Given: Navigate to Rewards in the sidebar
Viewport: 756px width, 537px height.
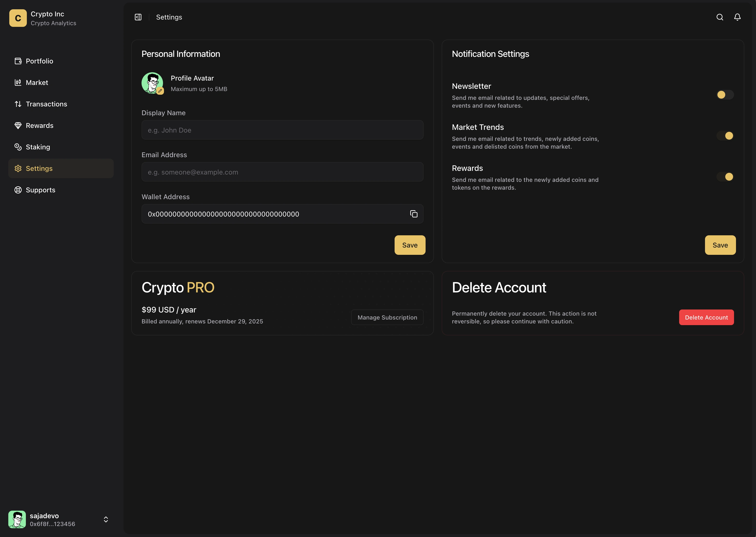Looking at the screenshot, I should [61, 126].
